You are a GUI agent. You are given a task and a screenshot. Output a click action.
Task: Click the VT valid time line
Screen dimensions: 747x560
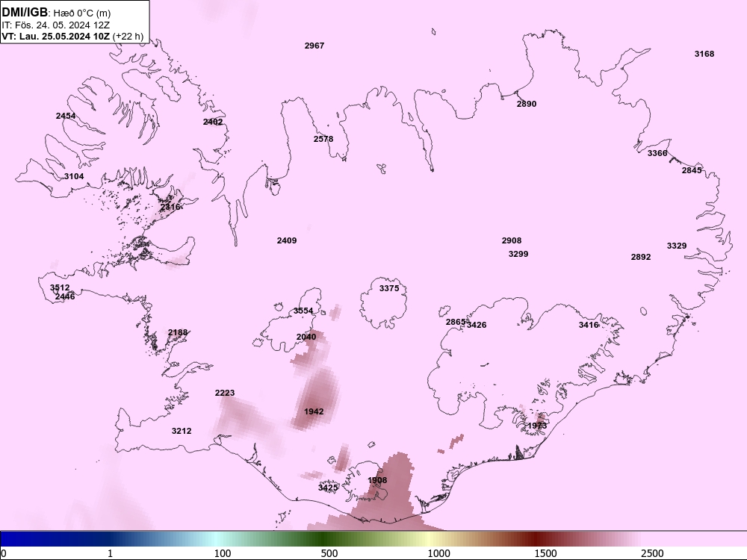pyautogui.click(x=72, y=36)
